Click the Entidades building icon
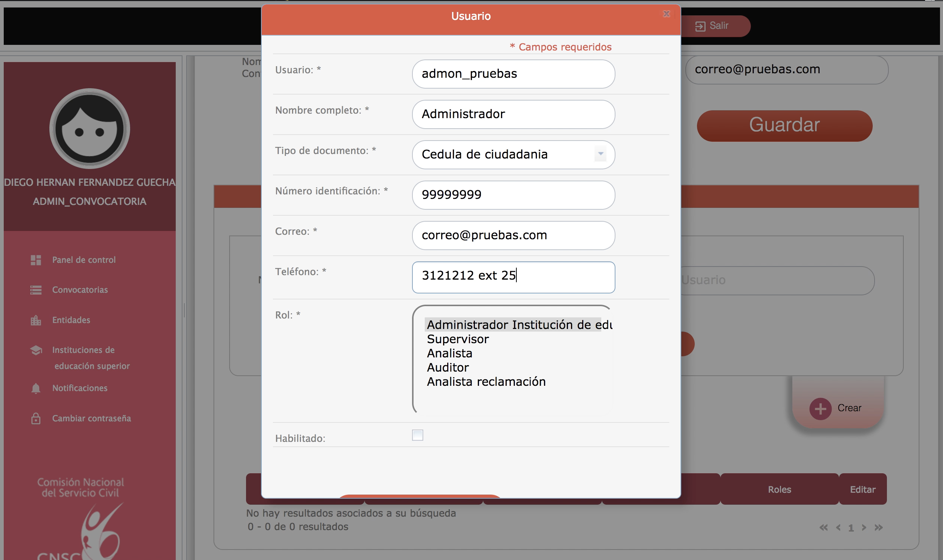Image resolution: width=943 pixels, height=560 pixels. (x=36, y=320)
